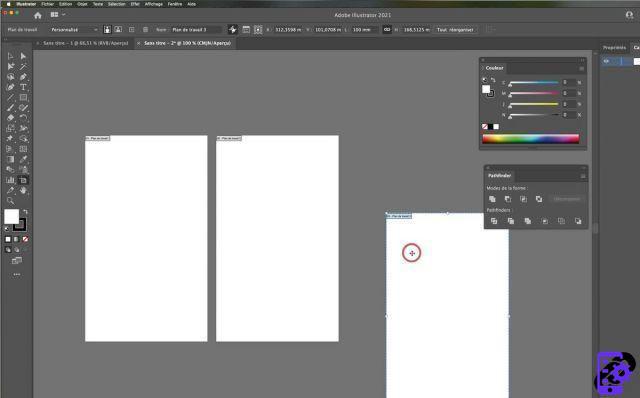Switch to the Sans titre - 1 document tab

pyautogui.click(x=85, y=43)
